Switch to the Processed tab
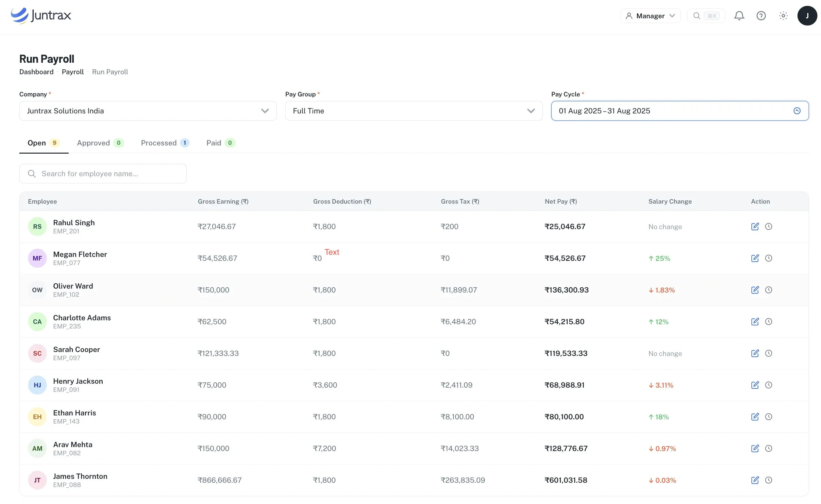Viewport: 821px width, 504px height. click(x=165, y=143)
